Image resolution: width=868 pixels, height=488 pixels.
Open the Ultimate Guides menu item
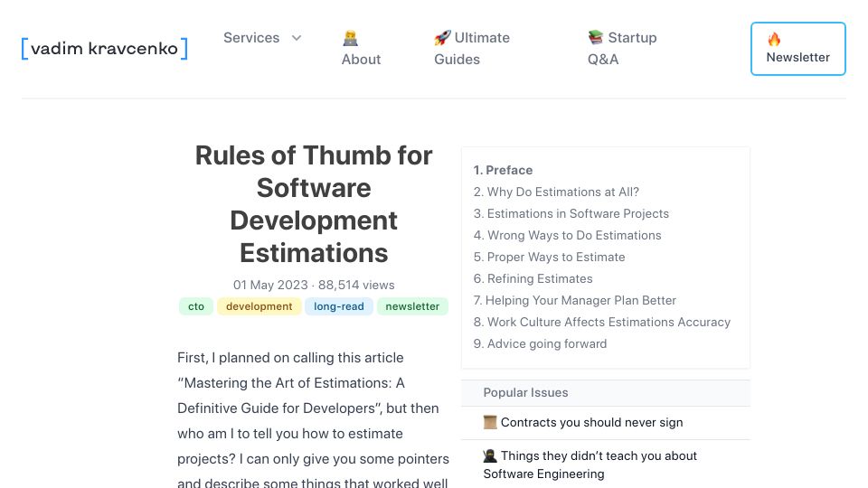pyautogui.click(x=472, y=48)
